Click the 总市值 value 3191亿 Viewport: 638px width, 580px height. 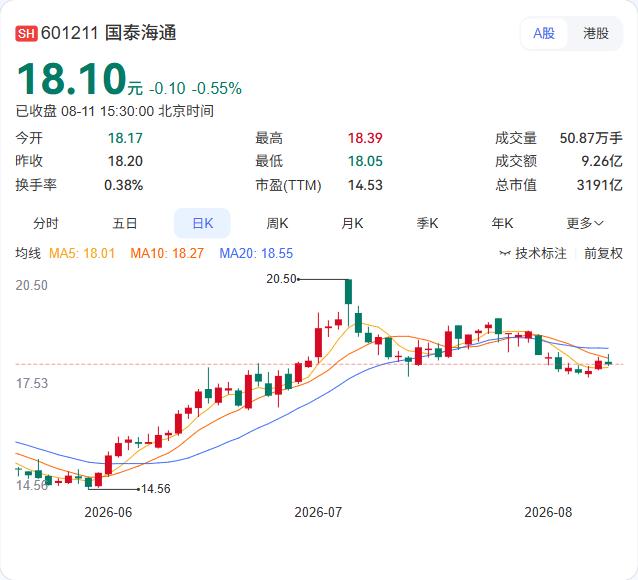[x=600, y=185]
